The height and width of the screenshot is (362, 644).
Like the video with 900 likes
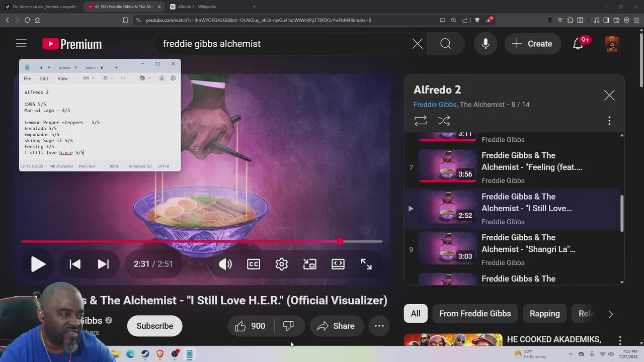pyautogui.click(x=250, y=326)
